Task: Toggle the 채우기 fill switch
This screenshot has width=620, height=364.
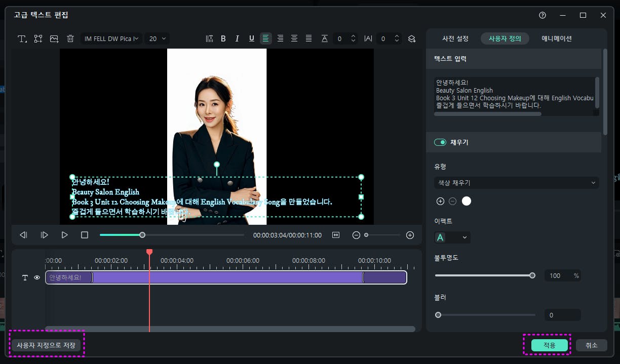Action: (440, 142)
